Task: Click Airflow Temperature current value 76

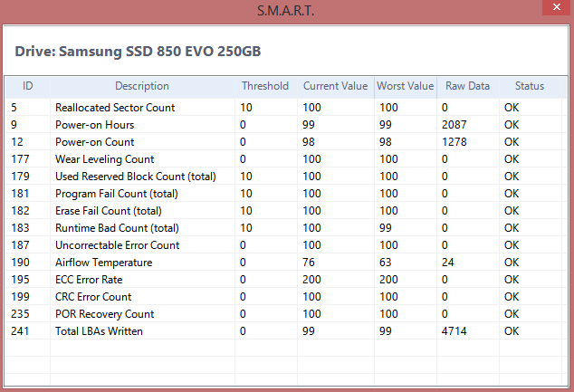Action: (x=309, y=263)
